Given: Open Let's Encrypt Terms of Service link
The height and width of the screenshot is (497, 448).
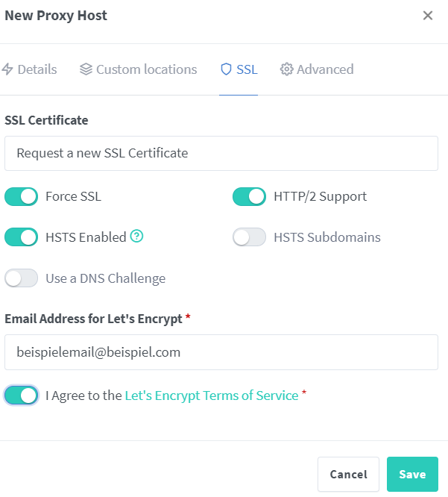Looking at the screenshot, I should tap(212, 396).
